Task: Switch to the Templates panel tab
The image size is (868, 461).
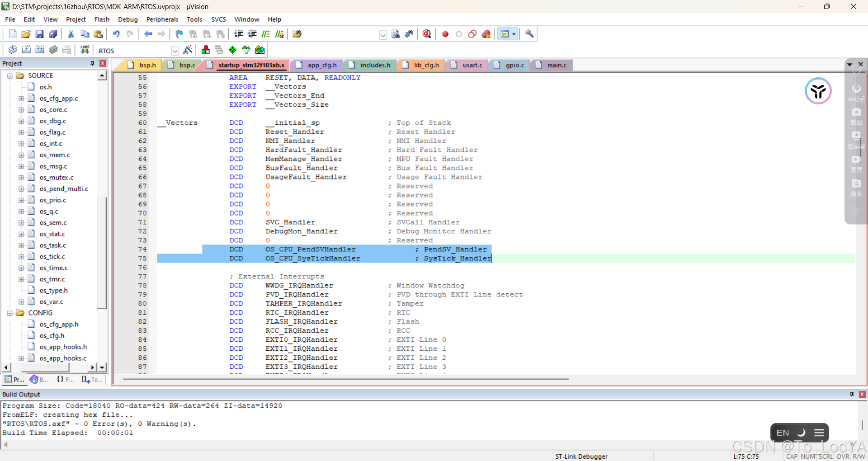Action: tap(92, 380)
